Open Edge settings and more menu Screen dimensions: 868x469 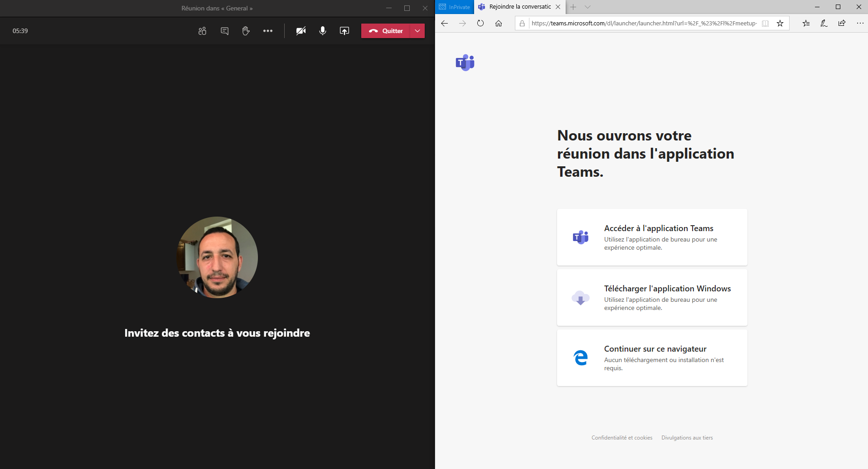[x=860, y=24]
